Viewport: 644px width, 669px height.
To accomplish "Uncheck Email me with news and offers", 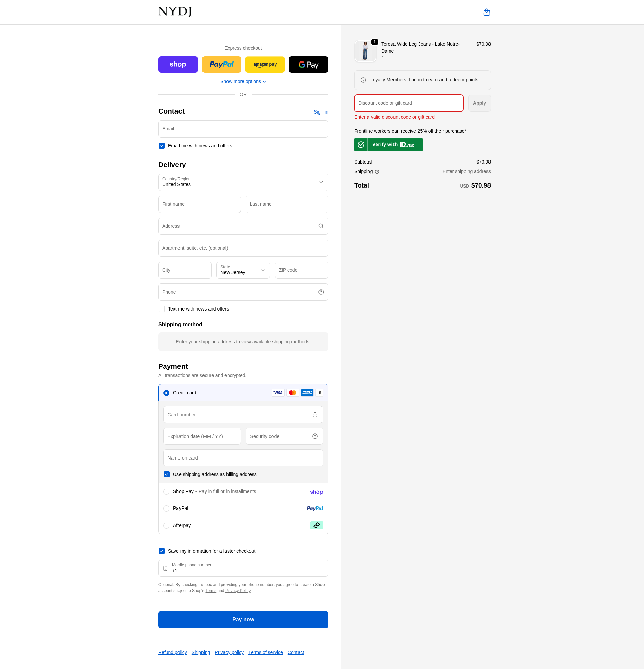I will [162, 146].
